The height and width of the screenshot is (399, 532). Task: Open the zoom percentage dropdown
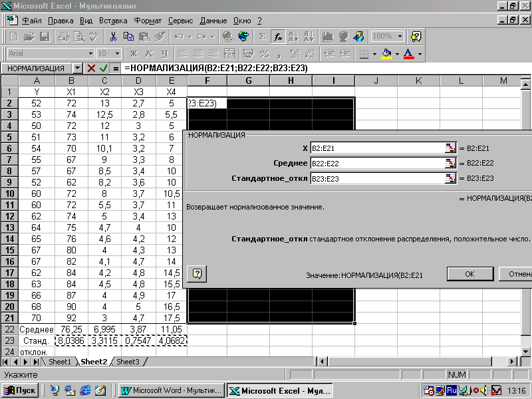[x=400, y=37]
